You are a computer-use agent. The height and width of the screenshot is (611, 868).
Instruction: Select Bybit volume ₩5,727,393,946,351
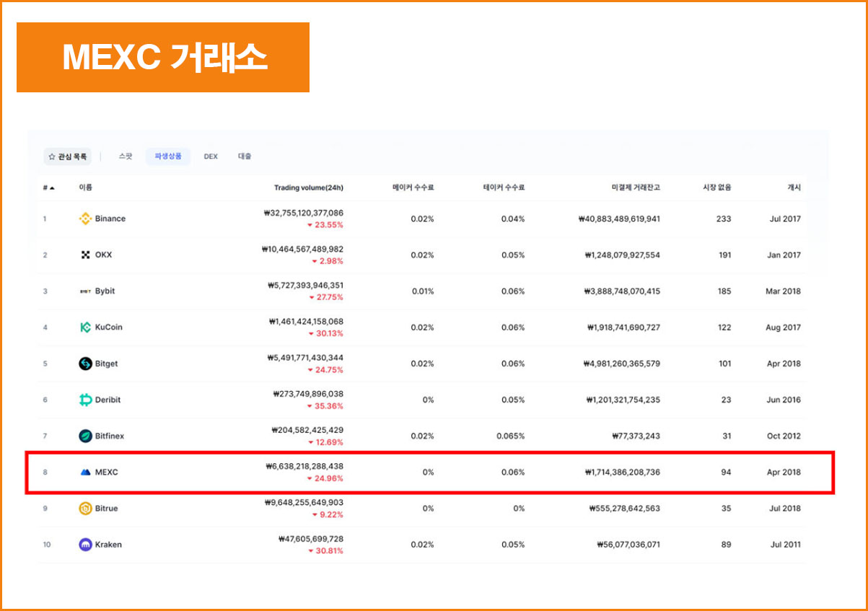pyautogui.click(x=306, y=286)
